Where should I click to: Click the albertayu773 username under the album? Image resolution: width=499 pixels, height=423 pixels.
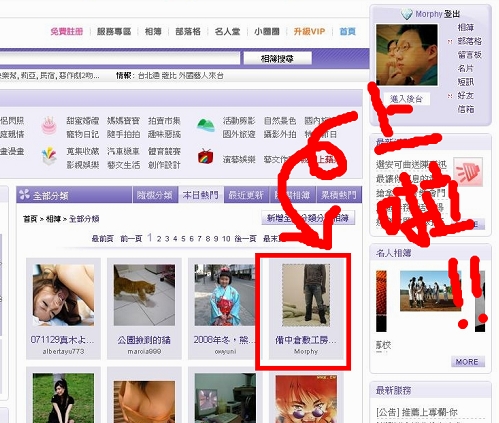point(63,351)
